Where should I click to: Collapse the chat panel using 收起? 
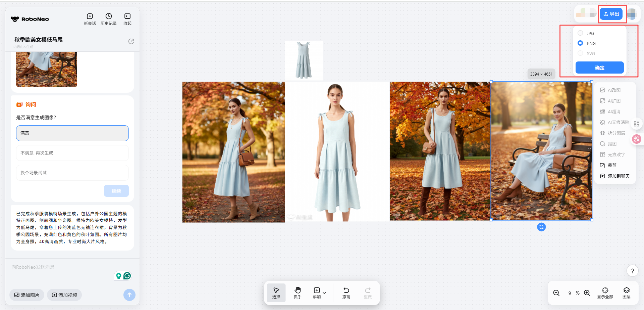(127, 19)
